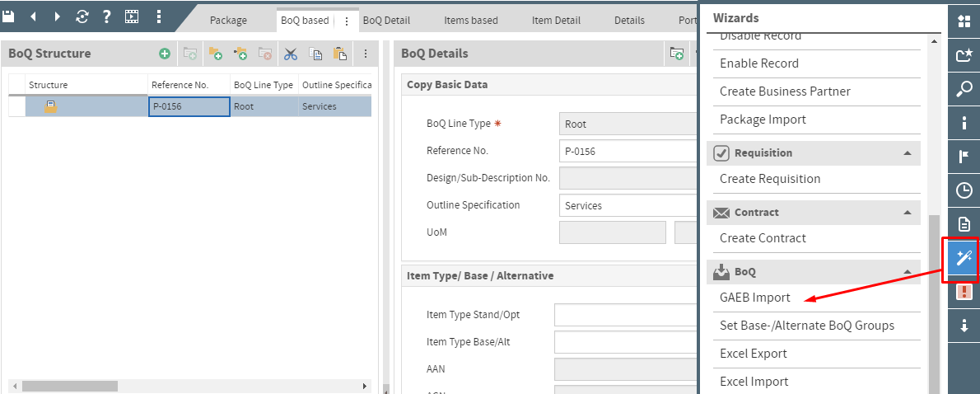This screenshot has width=980, height=394.
Task: Open the video film strip icon
Action: tap(131, 16)
